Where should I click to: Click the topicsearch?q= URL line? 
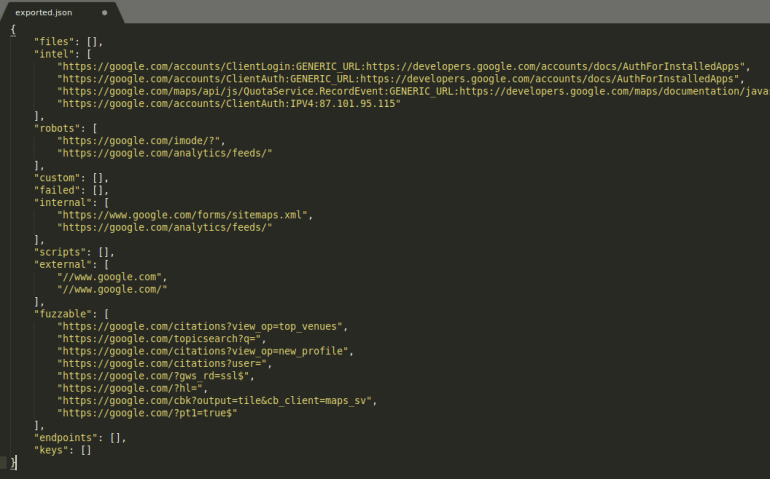(x=163, y=338)
